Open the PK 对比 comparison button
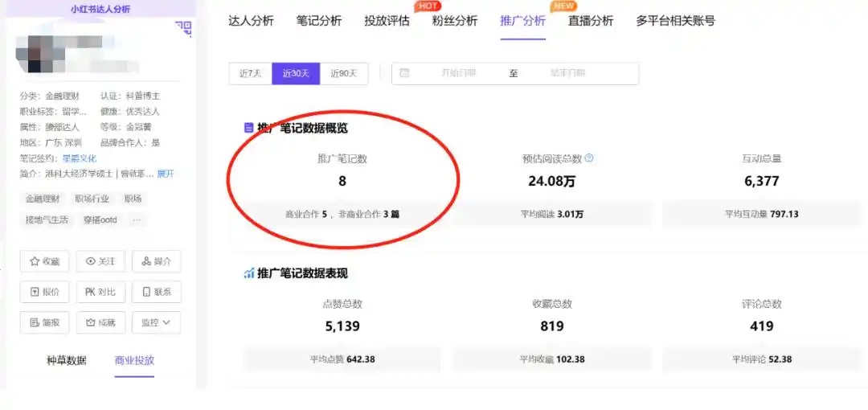The width and height of the screenshot is (868, 410). point(100,292)
